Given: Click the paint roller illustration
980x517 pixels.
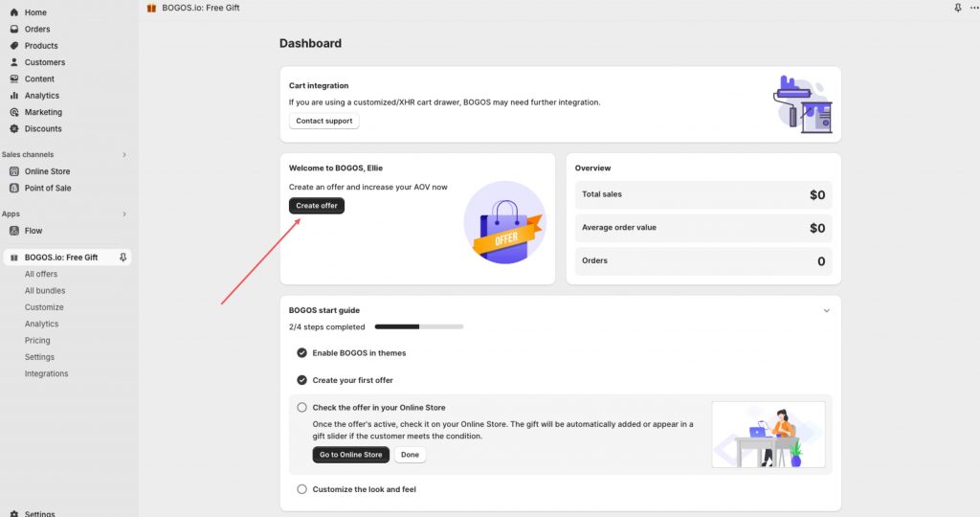Looking at the screenshot, I should click(803, 104).
